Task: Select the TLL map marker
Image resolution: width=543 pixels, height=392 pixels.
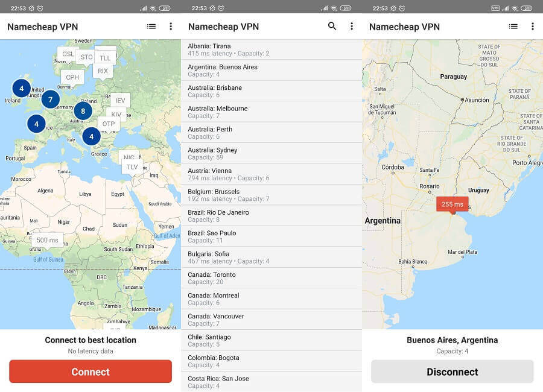Action: (105, 57)
